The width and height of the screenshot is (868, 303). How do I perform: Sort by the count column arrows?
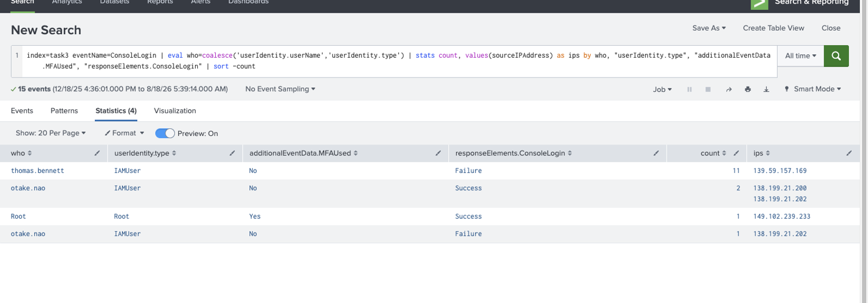[x=724, y=153]
